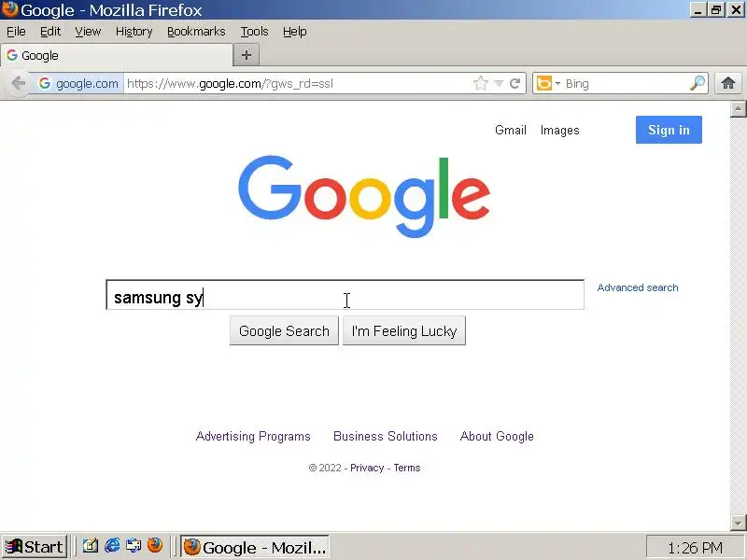Image resolution: width=747 pixels, height=560 pixels.
Task: Click the Google Search button
Action: click(284, 330)
